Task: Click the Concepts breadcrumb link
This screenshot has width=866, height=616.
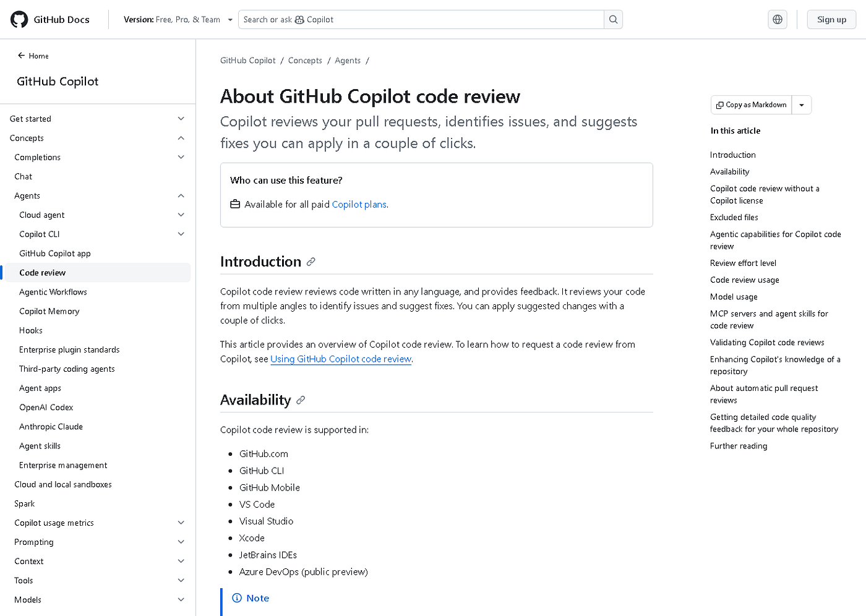Action: [x=305, y=61]
